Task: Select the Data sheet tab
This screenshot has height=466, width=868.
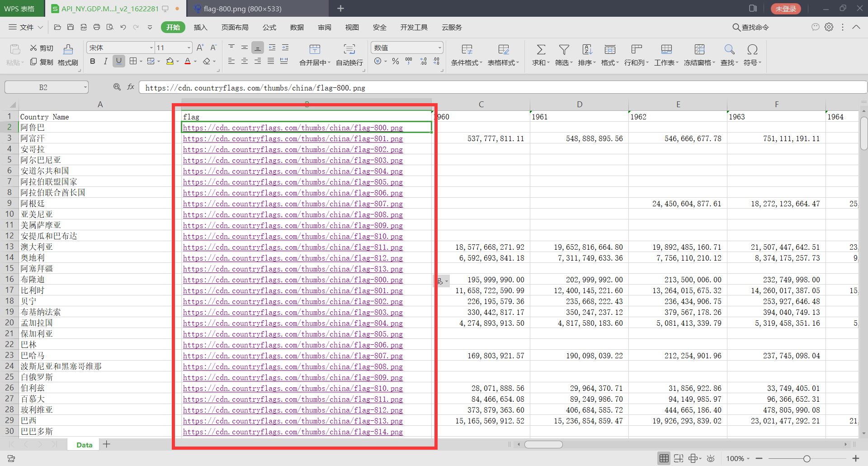Action: 85,445
